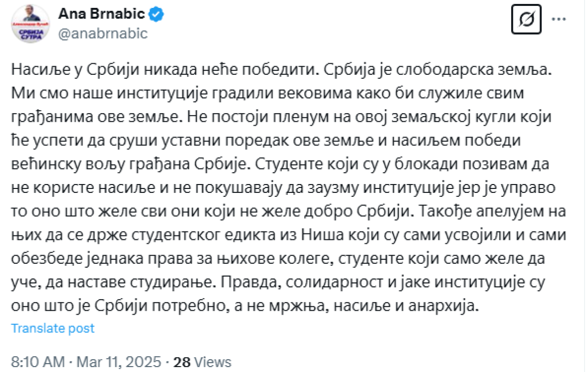588x372 pixels.
Task: Open the @anabrnabic handle link
Action: coord(102,33)
